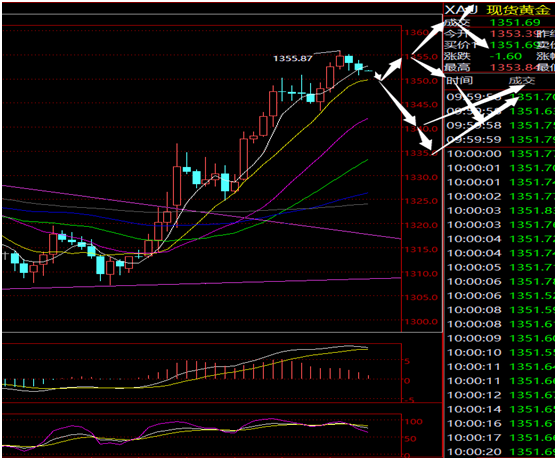This screenshot has width=557, height=460.
Task: Click the 涨跌 value -1.60
Action: (x=505, y=56)
